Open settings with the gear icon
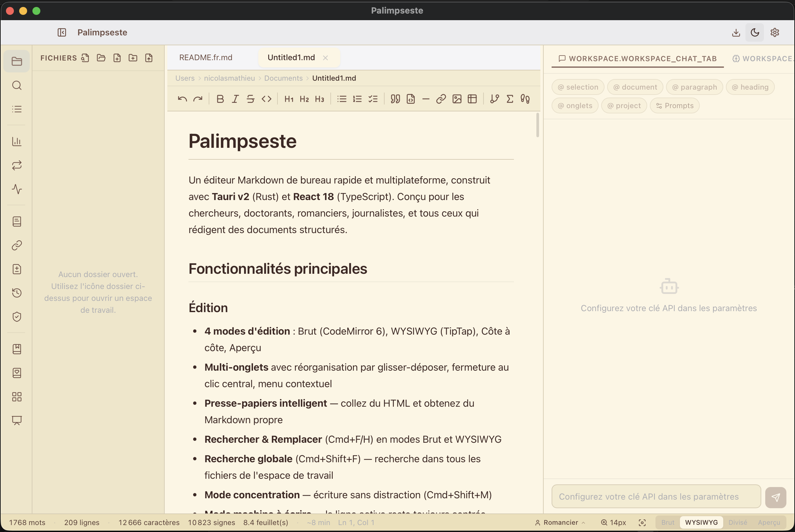Image resolution: width=795 pixels, height=532 pixels. [774, 33]
